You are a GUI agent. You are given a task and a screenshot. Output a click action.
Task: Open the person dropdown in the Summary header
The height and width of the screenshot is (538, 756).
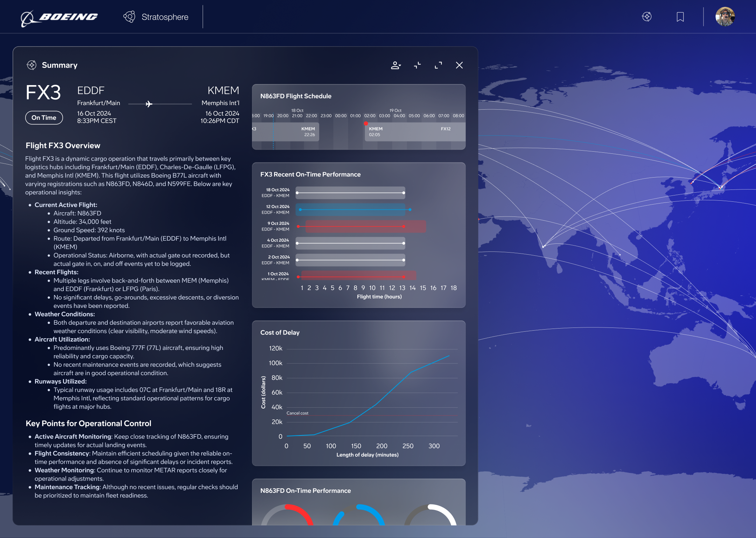tap(396, 65)
